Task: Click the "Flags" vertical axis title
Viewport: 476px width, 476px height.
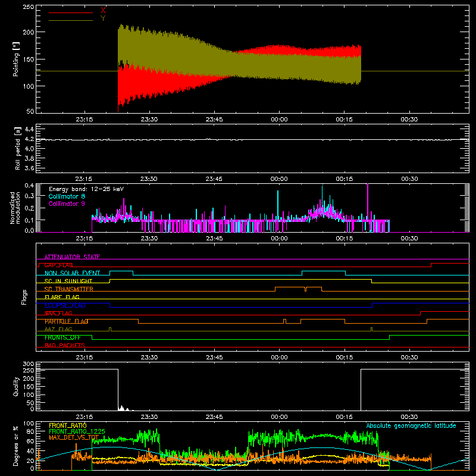Action: [24, 297]
